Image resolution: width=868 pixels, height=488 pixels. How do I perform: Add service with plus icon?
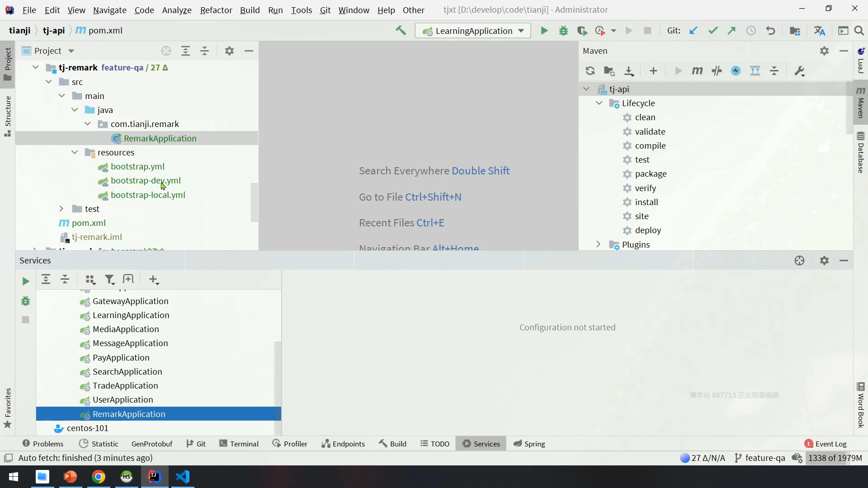coord(154,280)
